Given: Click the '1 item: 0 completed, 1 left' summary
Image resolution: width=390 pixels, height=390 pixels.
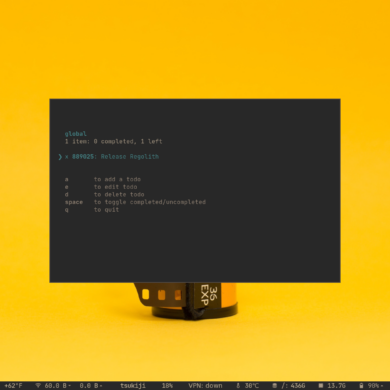Looking at the screenshot, I should (x=113, y=141).
